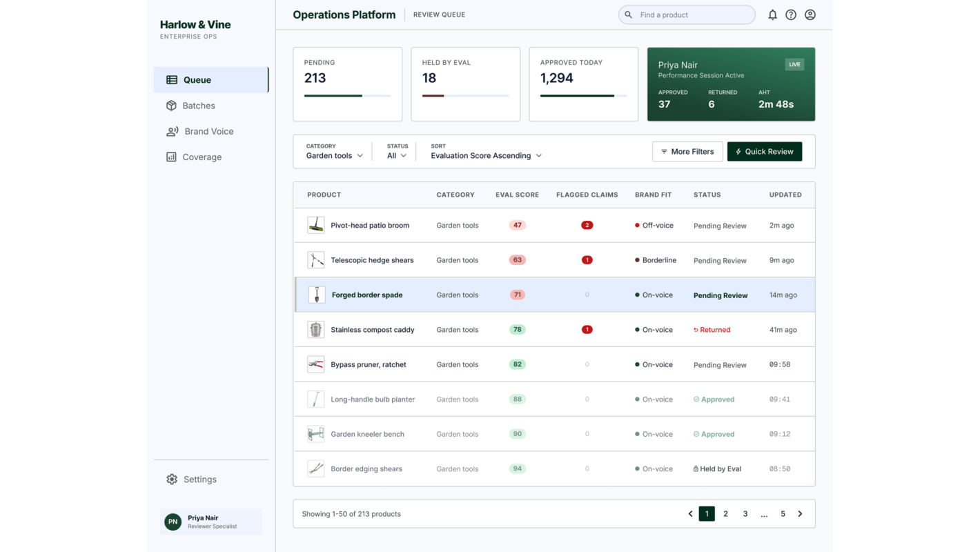Click the Brand Fit column header
Screen dimensions: 980x552
(x=653, y=195)
